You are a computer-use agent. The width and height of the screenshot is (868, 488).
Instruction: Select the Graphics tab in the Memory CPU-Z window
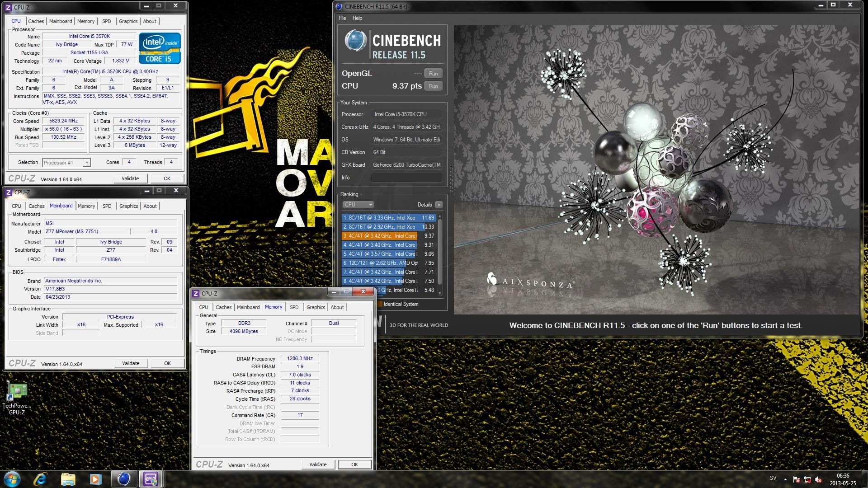click(x=316, y=307)
